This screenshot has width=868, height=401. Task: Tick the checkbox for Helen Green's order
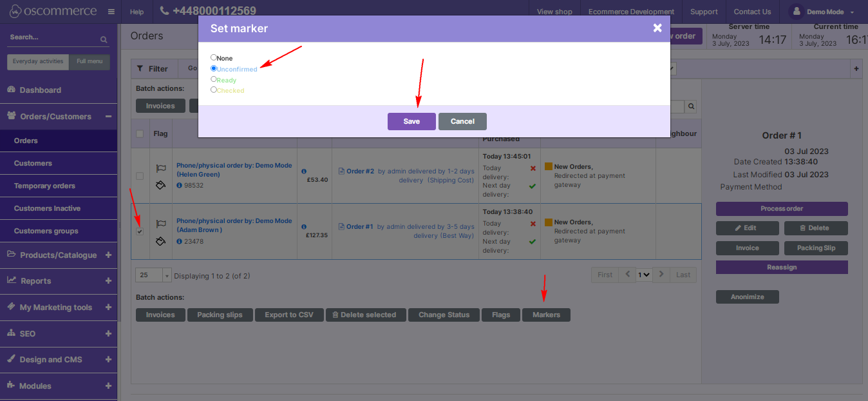pyautogui.click(x=140, y=176)
